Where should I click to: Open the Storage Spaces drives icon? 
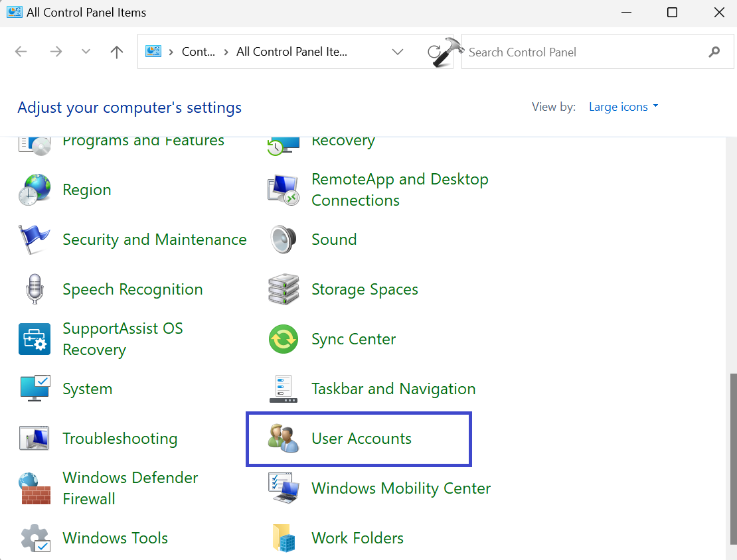284,289
